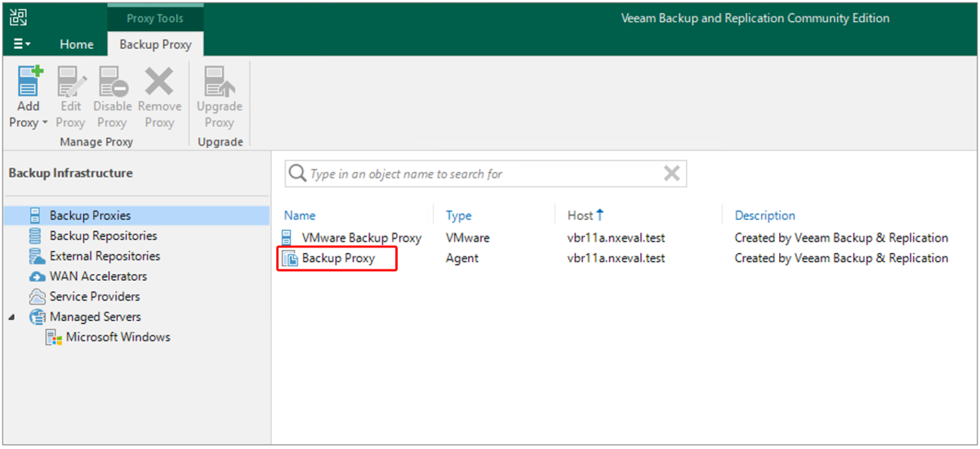
Task: Click the Managed Servers node icon
Action: tap(38, 317)
